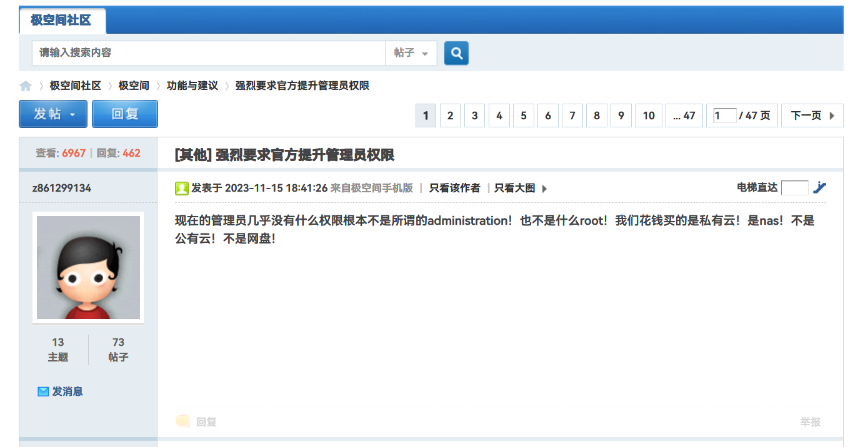Focus the search input box
This screenshot has height=447, width=868.
pyautogui.click(x=209, y=53)
